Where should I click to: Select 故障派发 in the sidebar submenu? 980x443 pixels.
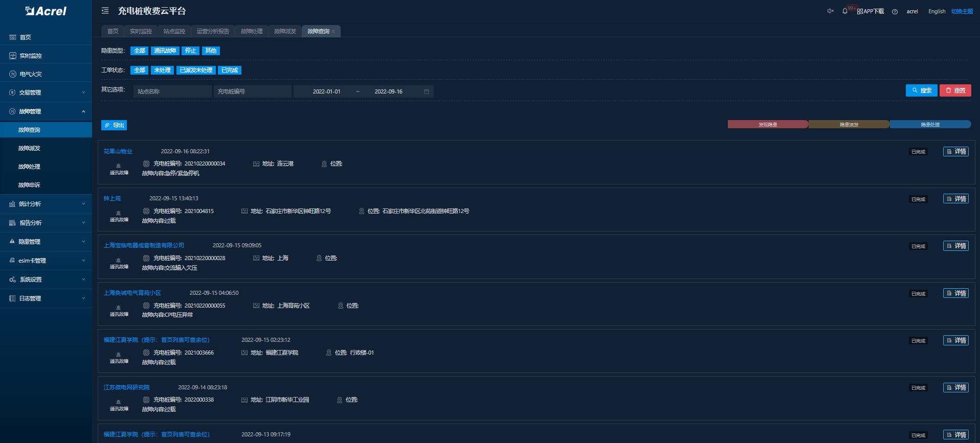click(x=46, y=148)
